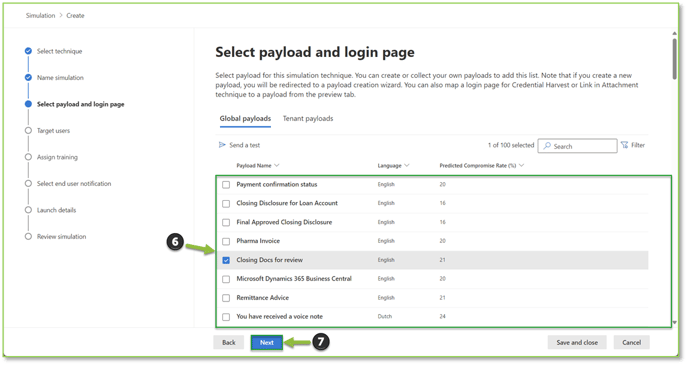
Task: Click the Save and close button
Action: tap(577, 342)
